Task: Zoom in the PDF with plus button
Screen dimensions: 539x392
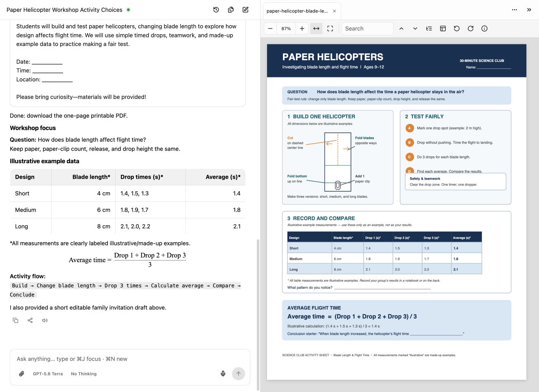Action: pos(302,28)
